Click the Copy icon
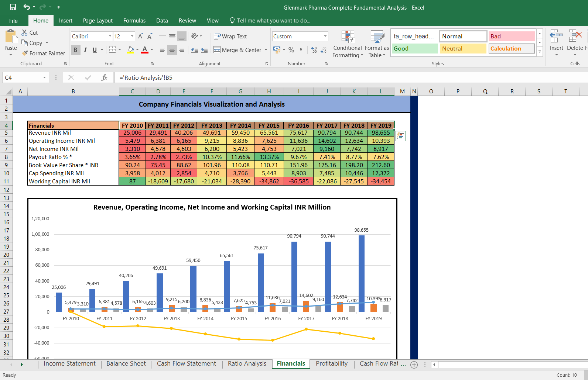This screenshot has height=380, width=588. pos(25,43)
